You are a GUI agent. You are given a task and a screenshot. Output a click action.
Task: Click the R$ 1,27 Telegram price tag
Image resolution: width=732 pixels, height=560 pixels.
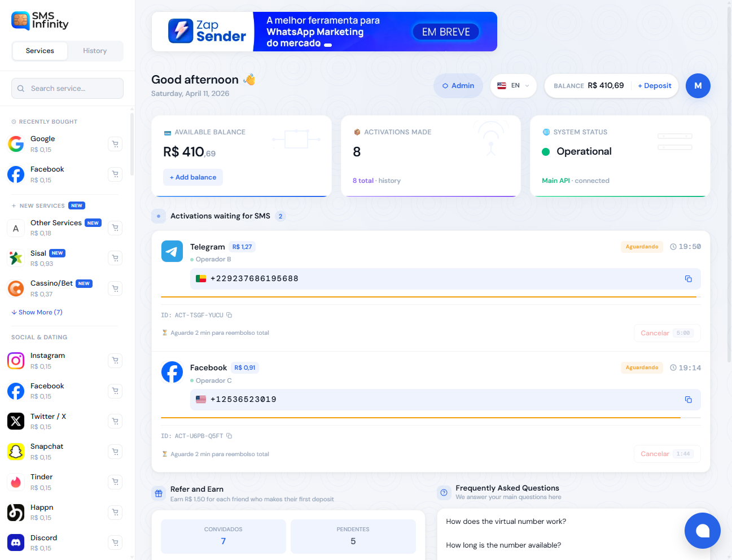coord(242,247)
